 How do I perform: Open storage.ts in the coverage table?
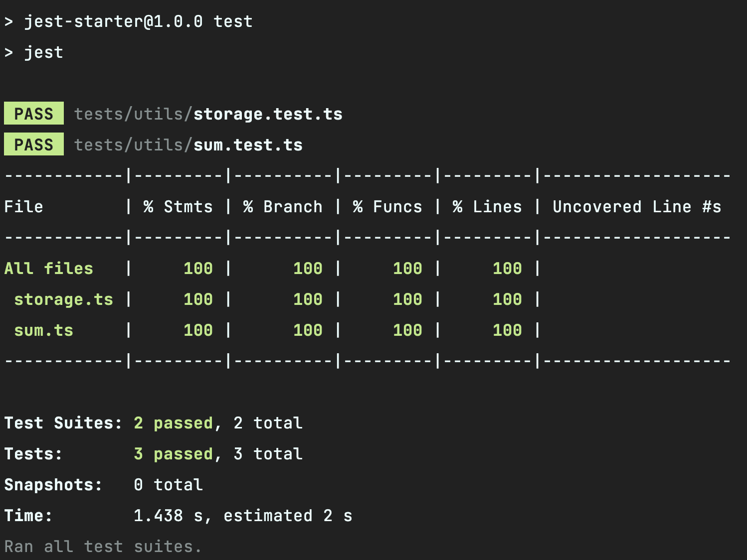pos(63,299)
